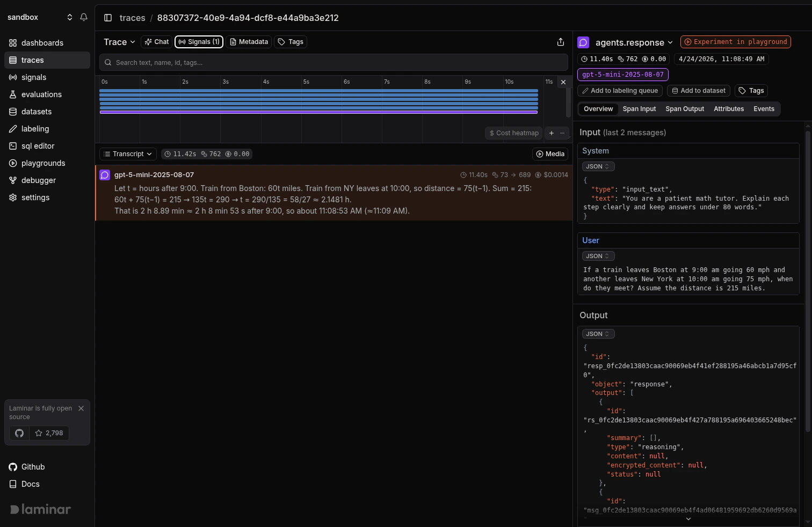Open the Attributes tab
The image size is (812, 527).
pyautogui.click(x=728, y=109)
